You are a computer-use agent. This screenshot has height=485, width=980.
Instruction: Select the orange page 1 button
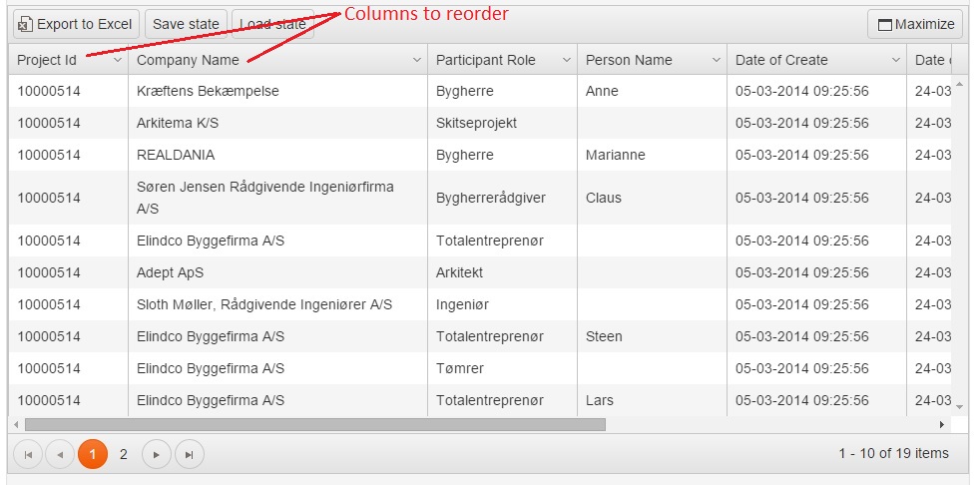(93, 454)
